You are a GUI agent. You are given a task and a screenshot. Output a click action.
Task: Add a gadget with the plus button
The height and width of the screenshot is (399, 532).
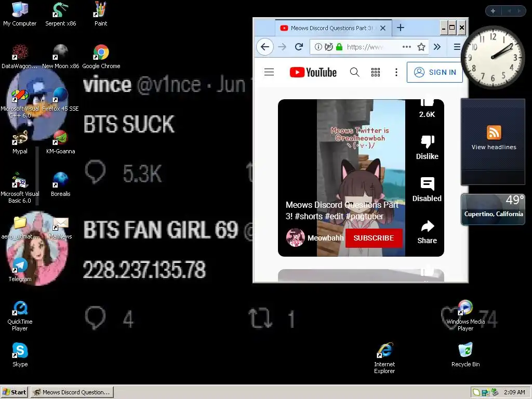click(x=493, y=11)
